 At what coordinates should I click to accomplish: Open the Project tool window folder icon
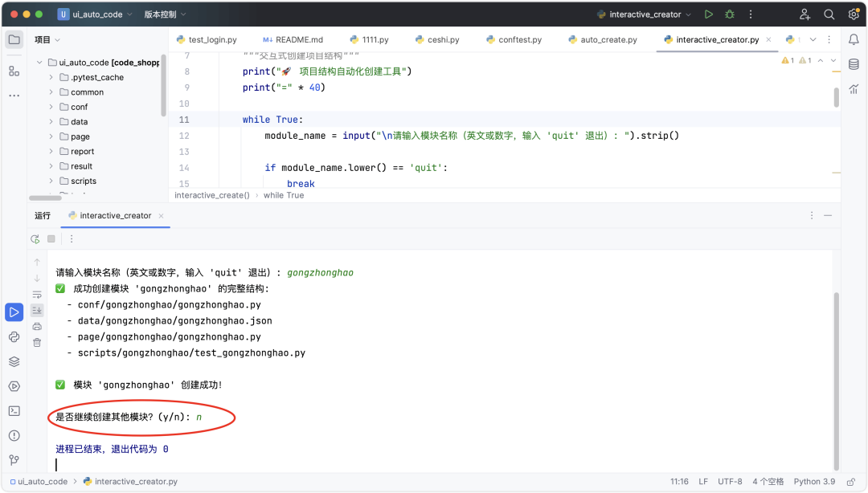[x=14, y=40]
